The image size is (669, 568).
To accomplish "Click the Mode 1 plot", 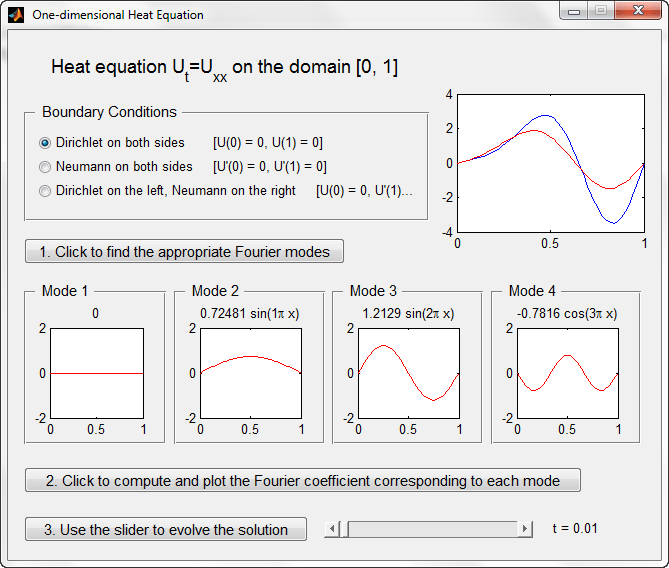I will [x=97, y=373].
